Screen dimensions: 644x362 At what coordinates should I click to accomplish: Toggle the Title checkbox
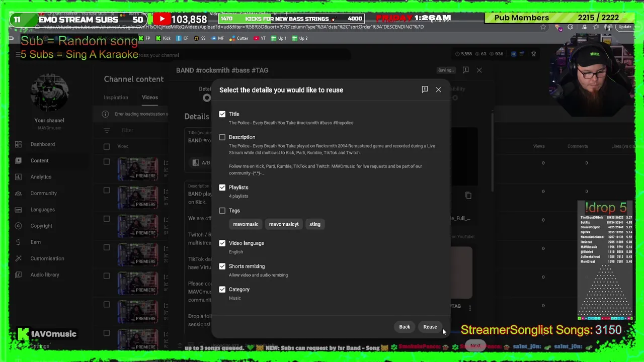tap(222, 114)
